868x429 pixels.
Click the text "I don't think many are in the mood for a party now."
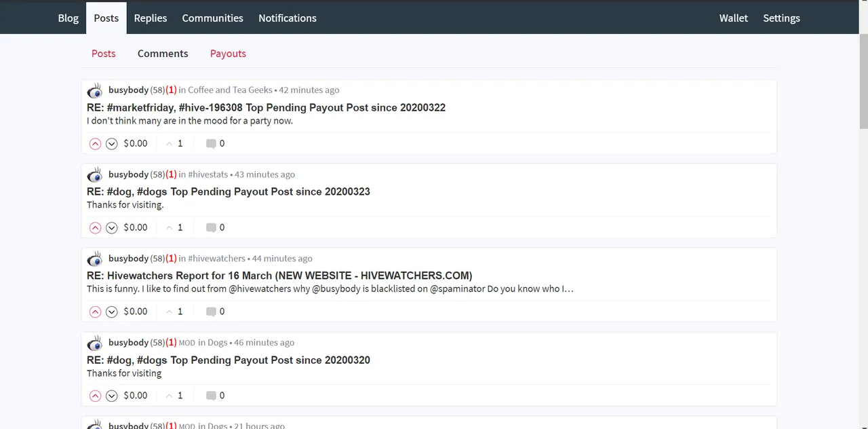point(190,121)
